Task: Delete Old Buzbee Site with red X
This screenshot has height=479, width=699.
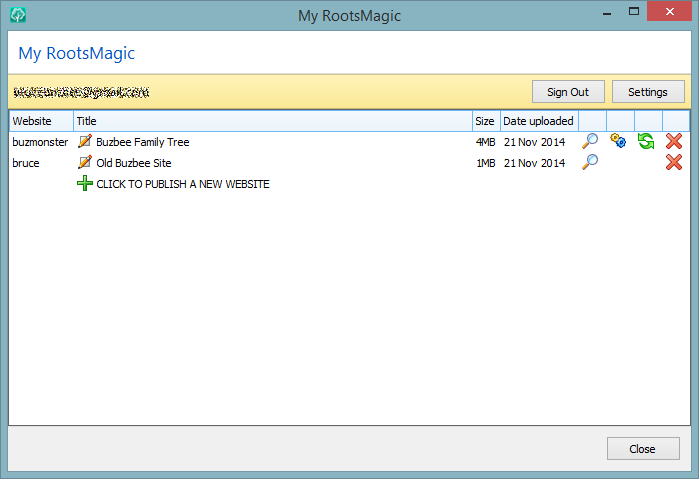Action: pyautogui.click(x=674, y=162)
